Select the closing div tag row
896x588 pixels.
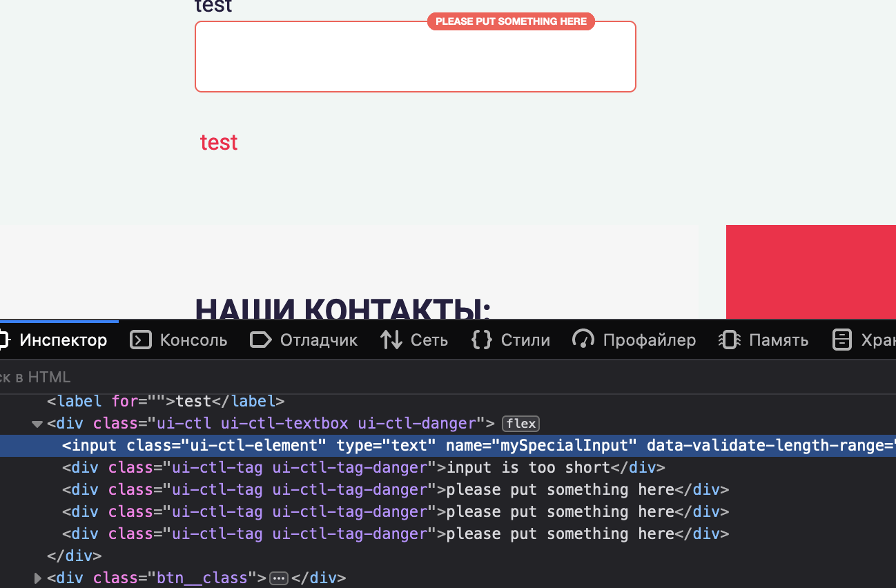coord(448,556)
